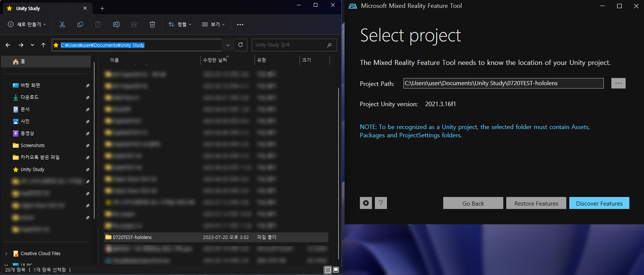Viewport: 644px width, 275px height.
Task: Click the 파일 폴더 type cell
Action: click(x=267, y=237)
